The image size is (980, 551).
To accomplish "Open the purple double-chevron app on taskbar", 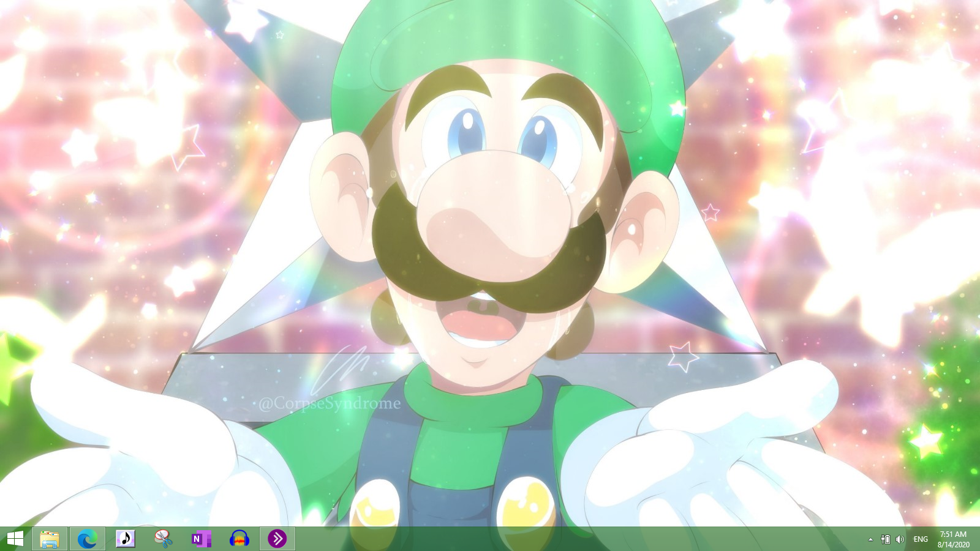I will pos(277,539).
